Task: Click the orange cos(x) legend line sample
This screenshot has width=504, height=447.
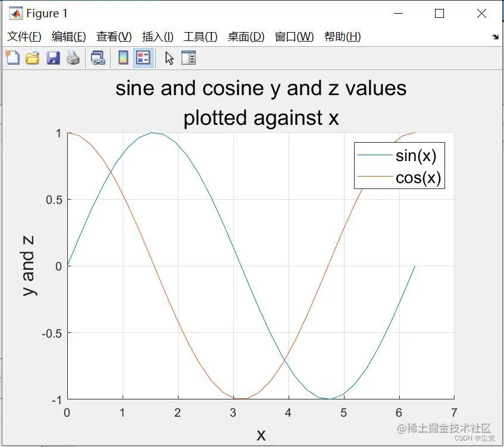Action: click(375, 177)
